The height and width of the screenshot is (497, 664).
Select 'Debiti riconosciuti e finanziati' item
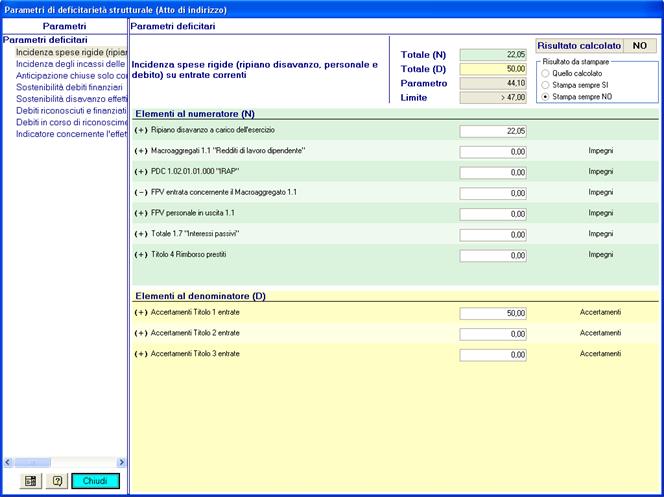tap(70, 111)
